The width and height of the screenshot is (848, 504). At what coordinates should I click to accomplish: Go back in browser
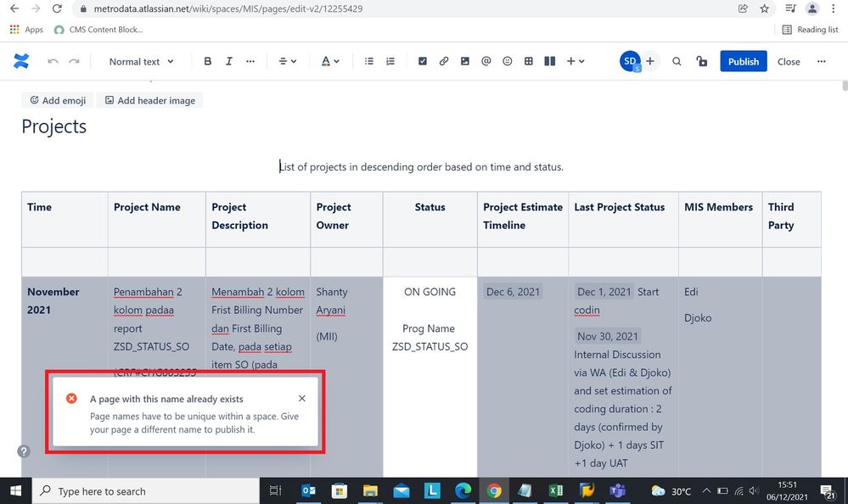14,8
